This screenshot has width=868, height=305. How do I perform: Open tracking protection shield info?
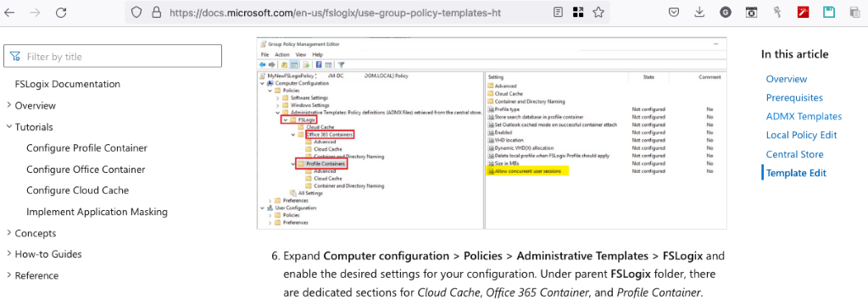click(x=137, y=12)
